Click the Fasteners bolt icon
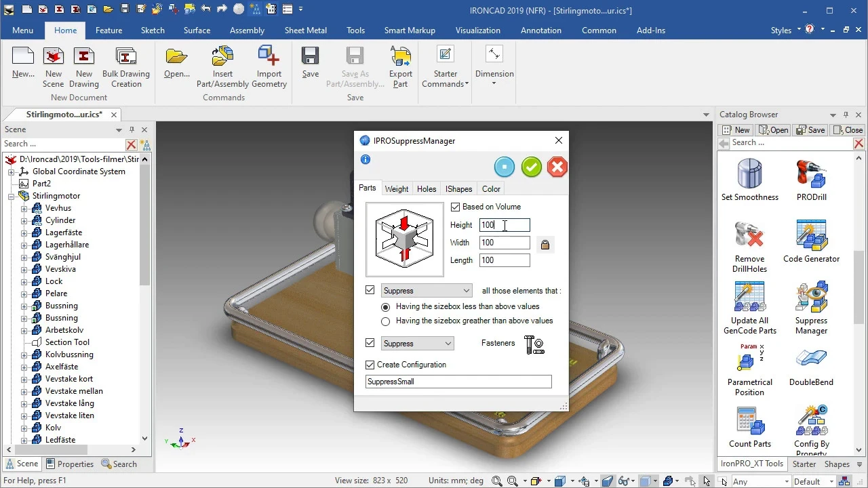The image size is (868, 488). pyautogui.click(x=534, y=344)
